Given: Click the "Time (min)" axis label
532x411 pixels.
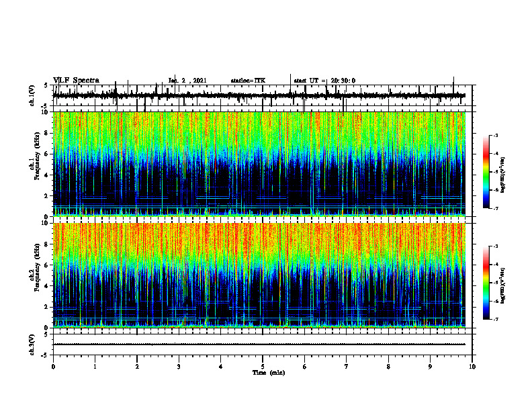Looking at the screenshot, I should pos(269,373).
